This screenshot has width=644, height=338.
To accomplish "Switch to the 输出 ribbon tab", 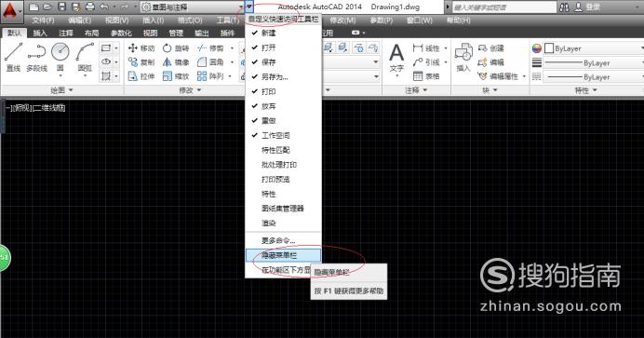I will coord(202,33).
